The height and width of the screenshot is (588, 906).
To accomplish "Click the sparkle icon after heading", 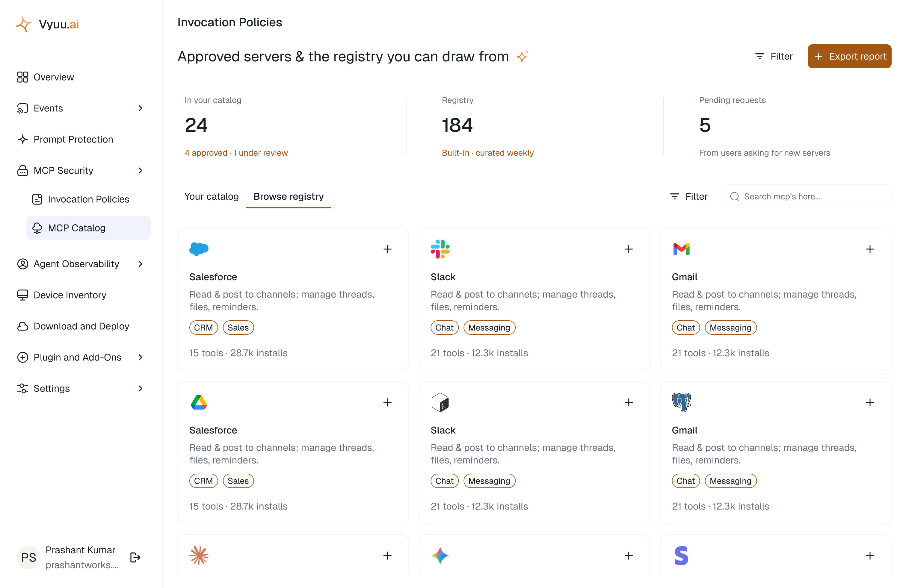I will (x=522, y=56).
